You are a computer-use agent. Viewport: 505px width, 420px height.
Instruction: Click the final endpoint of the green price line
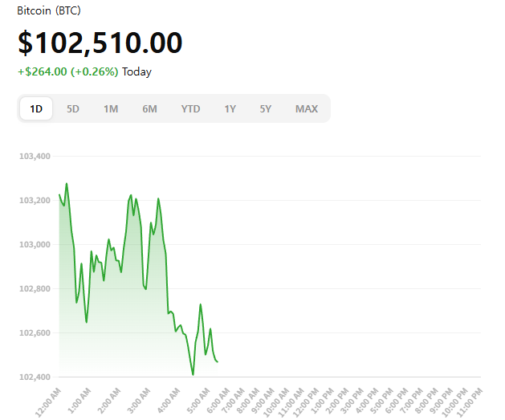[x=218, y=361]
